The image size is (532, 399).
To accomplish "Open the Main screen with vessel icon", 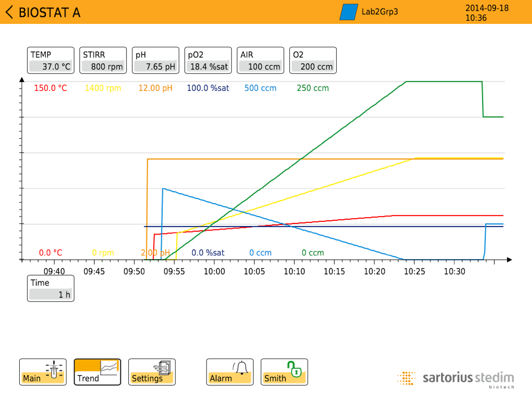I will 43,372.
